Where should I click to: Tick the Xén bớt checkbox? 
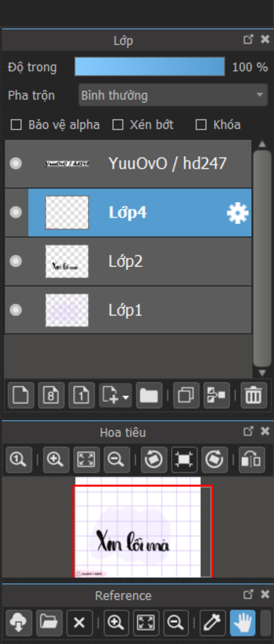click(118, 125)
